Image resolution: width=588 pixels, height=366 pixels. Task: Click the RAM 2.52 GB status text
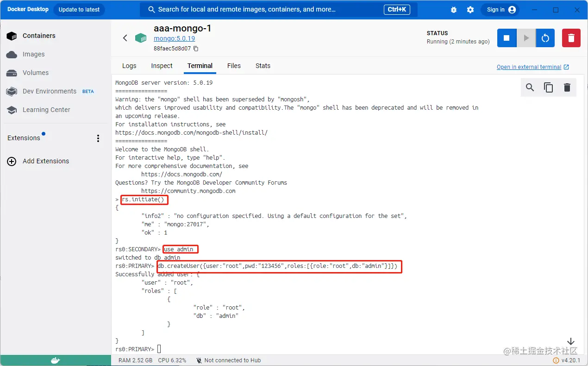coord(135,360)
